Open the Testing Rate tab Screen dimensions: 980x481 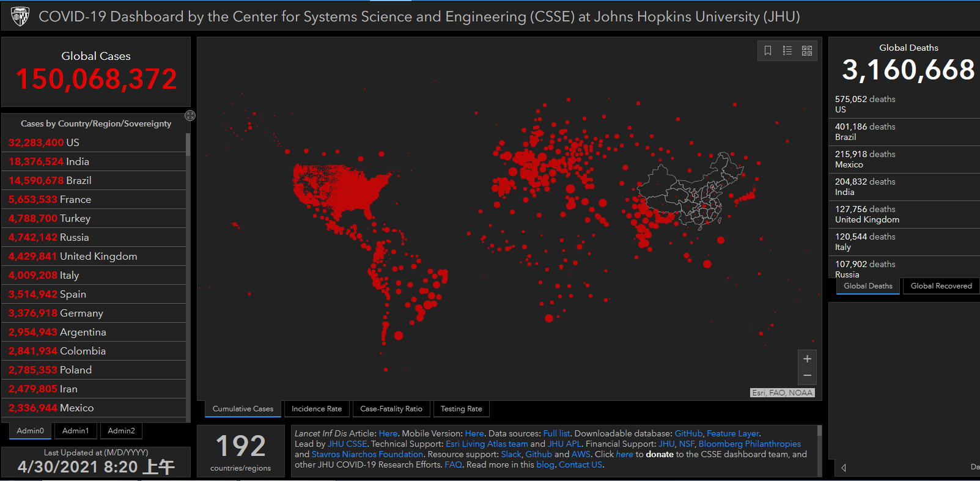tap(461, 409)
